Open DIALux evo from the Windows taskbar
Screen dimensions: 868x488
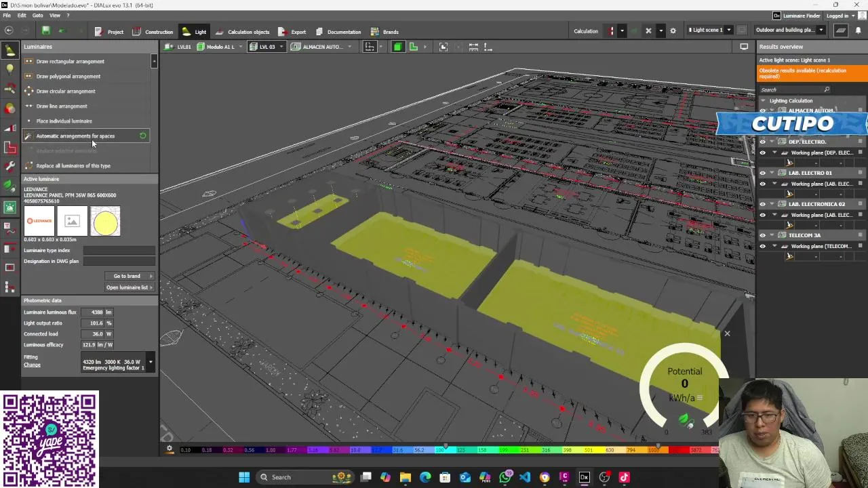[x=584, y=477]
